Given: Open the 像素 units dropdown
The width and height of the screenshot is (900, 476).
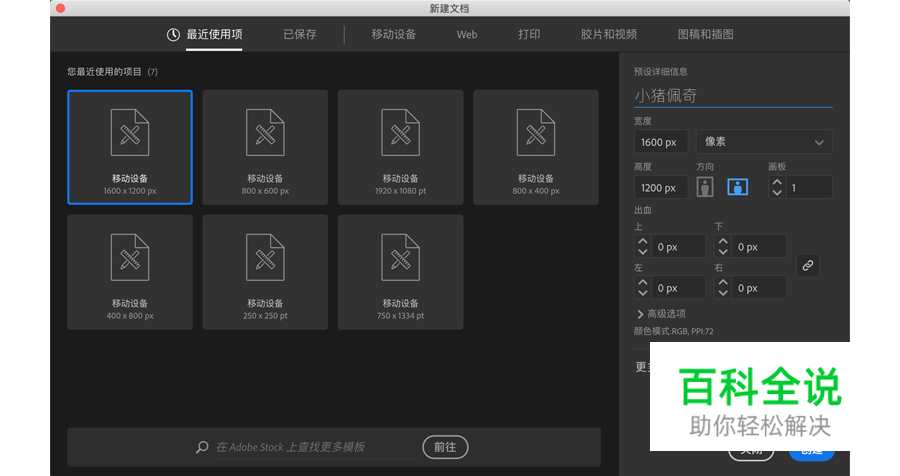Looking at the screenshot, I should tap(764, 142).
